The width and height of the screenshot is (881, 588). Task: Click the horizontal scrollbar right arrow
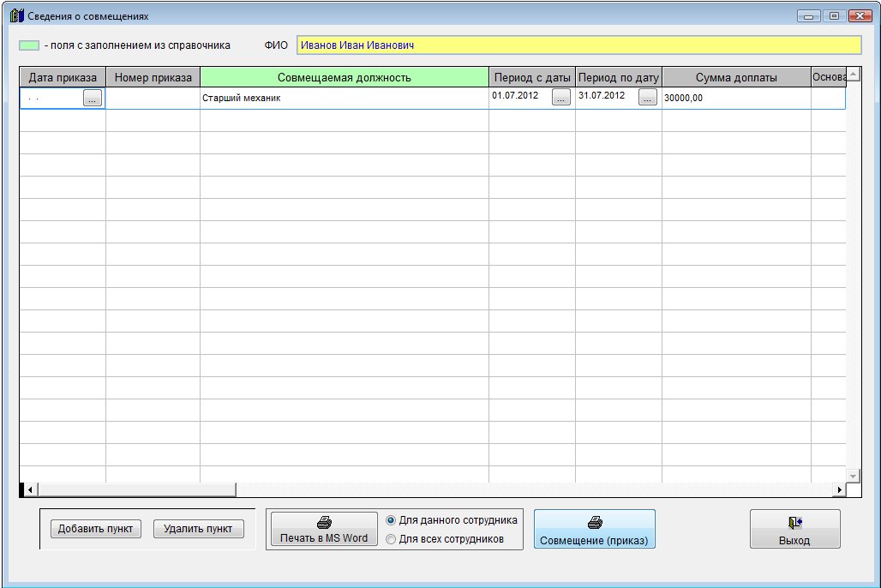pyautogui.click(x=839, y=489)
